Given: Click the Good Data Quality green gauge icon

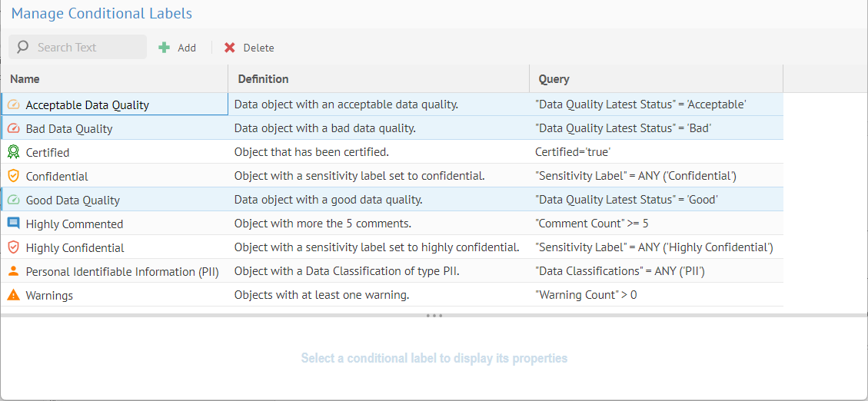Looking at the screenshot, I should [13, 200].
